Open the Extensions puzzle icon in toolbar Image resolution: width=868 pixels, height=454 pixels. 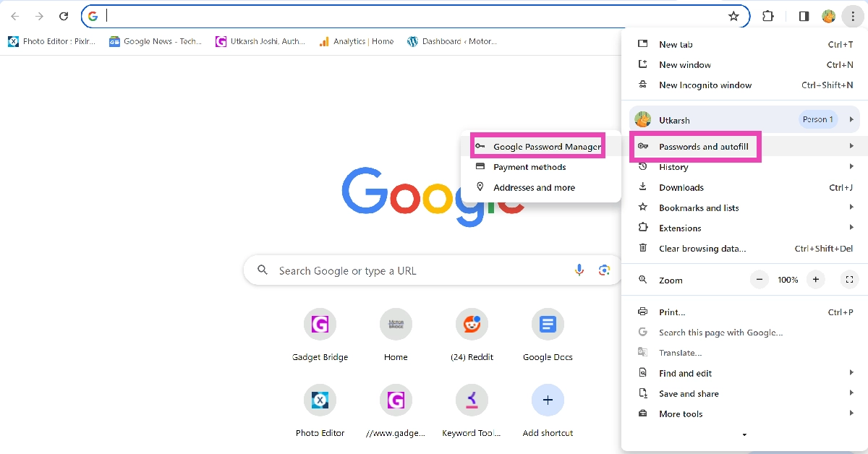768,16
